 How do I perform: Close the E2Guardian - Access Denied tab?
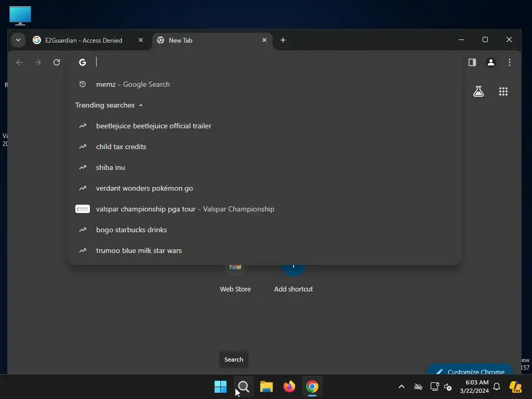(x=141, y=40)
